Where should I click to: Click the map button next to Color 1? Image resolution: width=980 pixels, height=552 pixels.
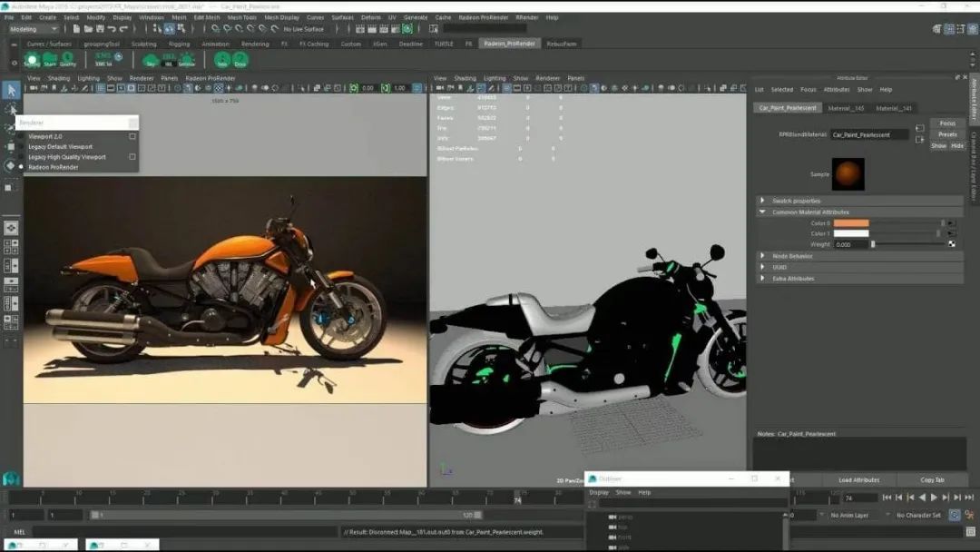point(952,234)
